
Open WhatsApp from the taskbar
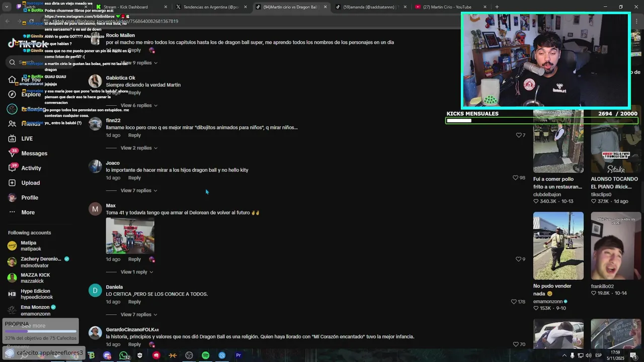pos(124,355)
